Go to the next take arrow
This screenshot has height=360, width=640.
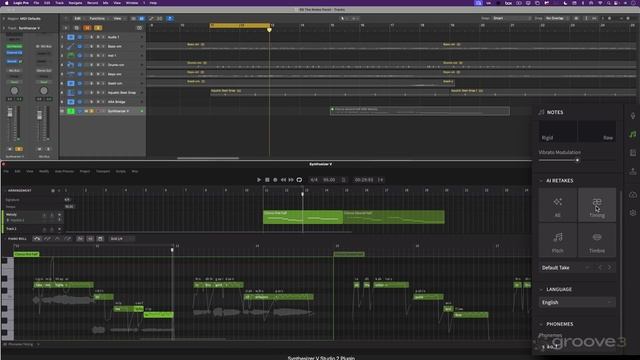pos(610,268)
